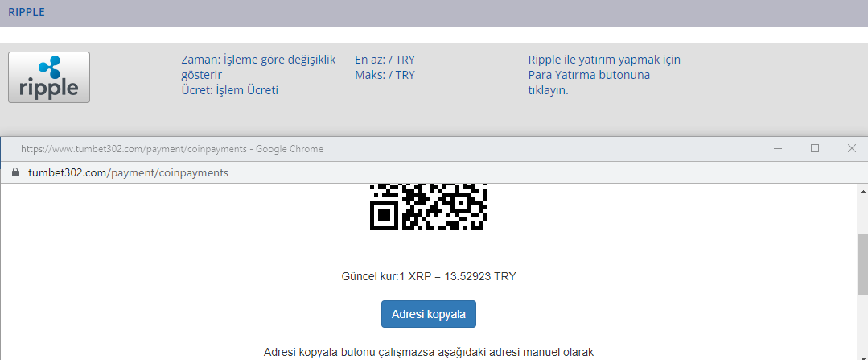Click the 'Zaman: İşleme göre değişiklik' text

258,60
